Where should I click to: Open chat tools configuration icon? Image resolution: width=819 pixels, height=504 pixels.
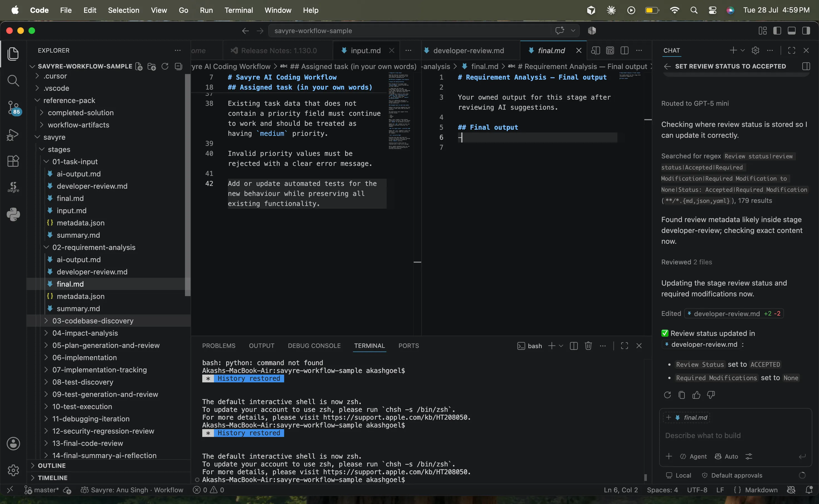pyautogui.click(x=749, y=456)
